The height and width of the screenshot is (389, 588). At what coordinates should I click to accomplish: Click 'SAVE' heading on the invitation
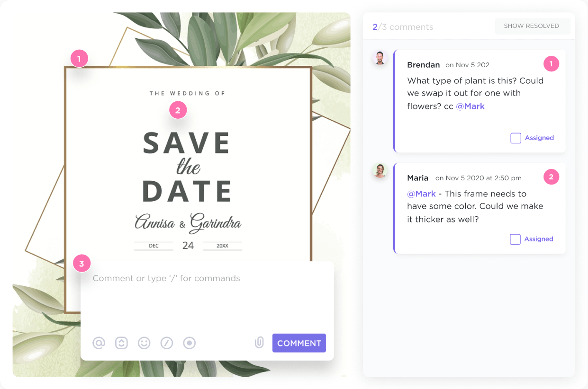click(x=187, y=143)
